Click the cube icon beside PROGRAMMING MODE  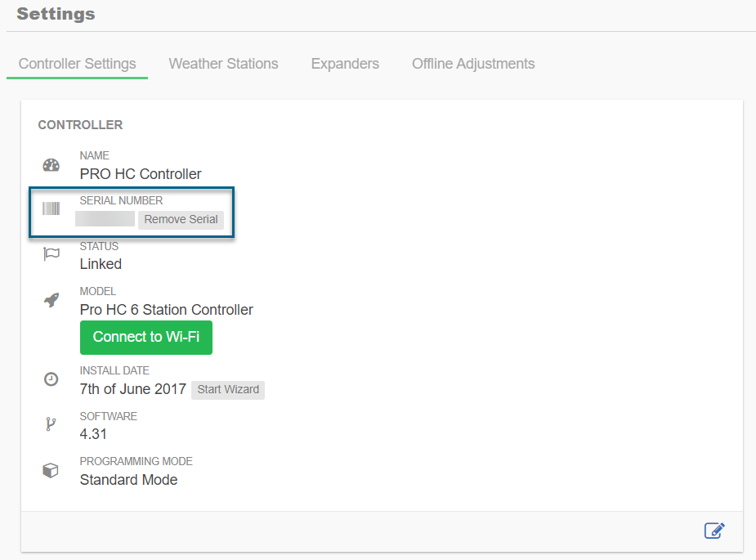tap(51, 470)
